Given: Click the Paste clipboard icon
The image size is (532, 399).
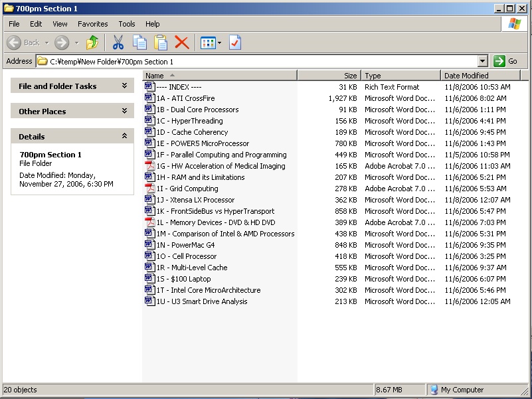Looking at the screenshot, I should 161,42.
